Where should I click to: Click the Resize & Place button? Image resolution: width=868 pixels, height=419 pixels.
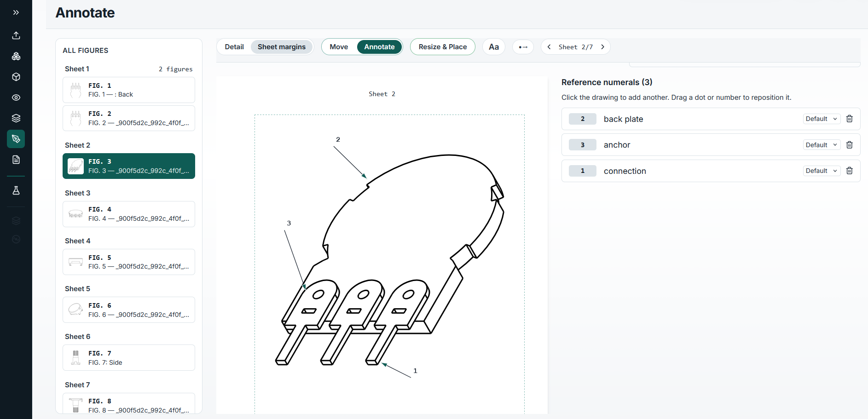(443, 47)
